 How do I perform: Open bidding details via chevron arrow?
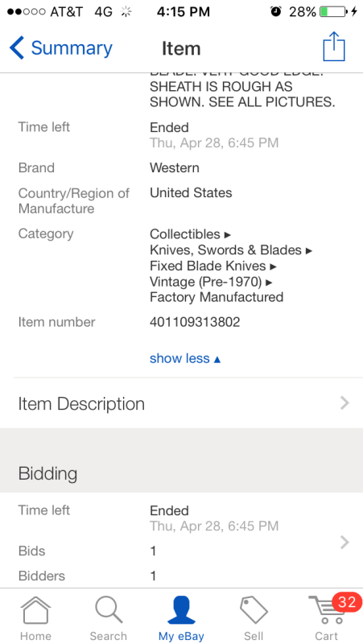(345, 542)
